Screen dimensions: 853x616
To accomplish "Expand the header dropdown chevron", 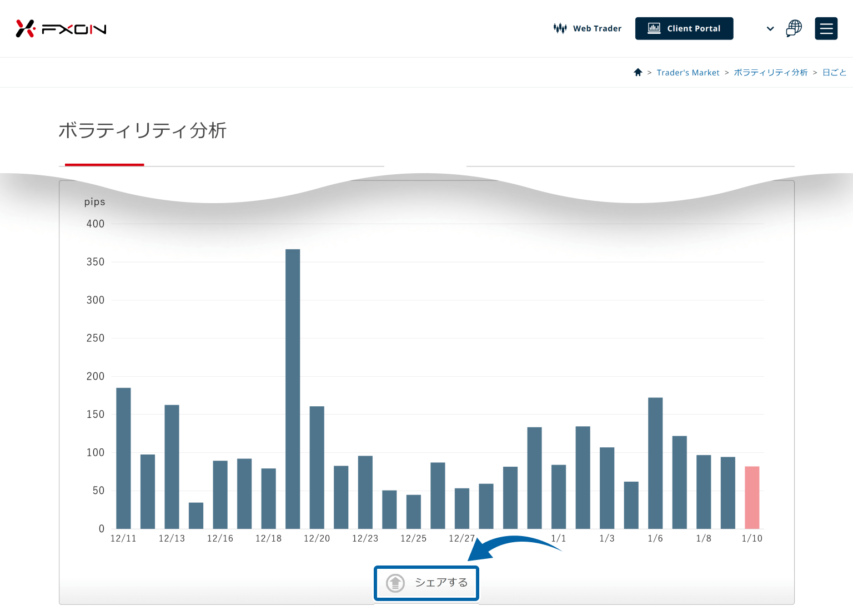I will coord(770,29).
